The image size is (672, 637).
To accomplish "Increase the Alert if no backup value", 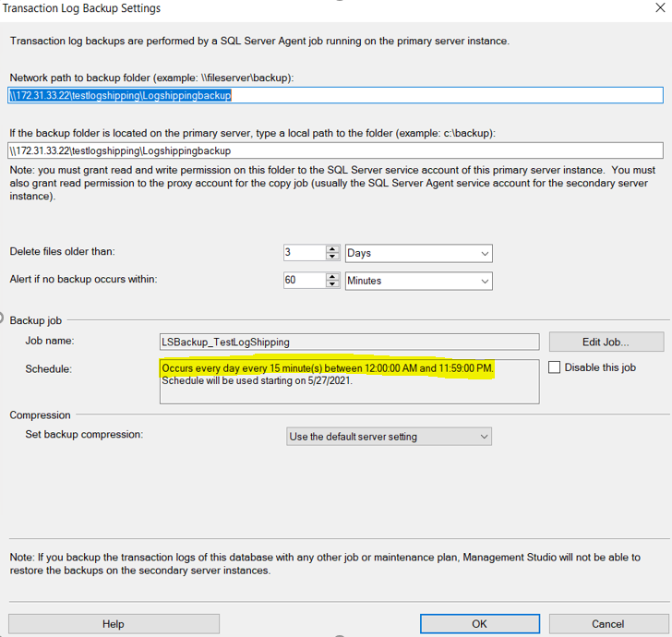I will (333, 276).
